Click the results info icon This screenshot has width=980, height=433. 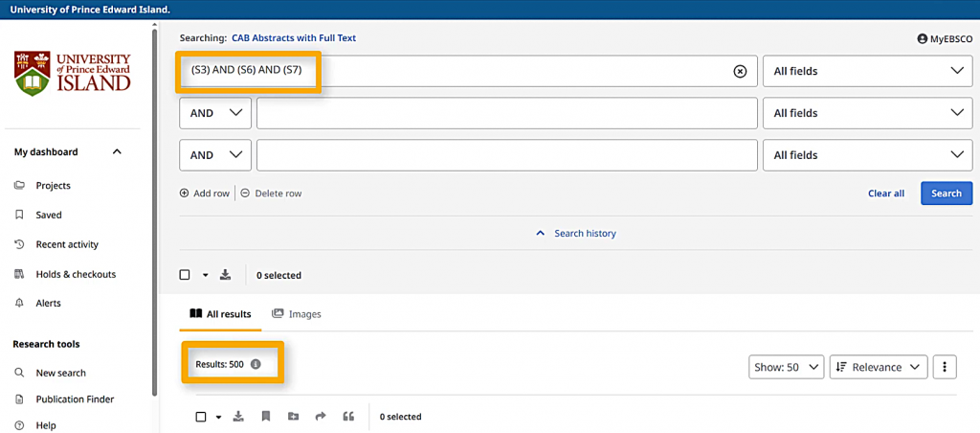click(256, 364)
